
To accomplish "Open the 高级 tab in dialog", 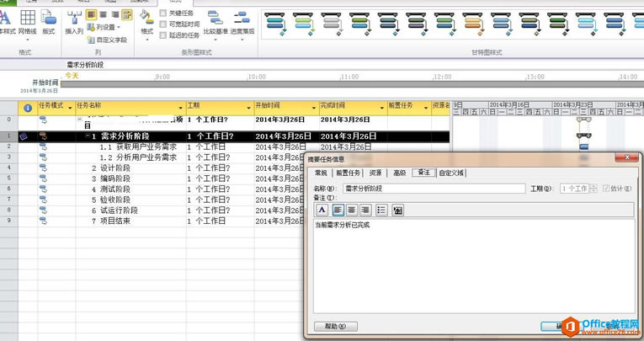I will [399, 173].
